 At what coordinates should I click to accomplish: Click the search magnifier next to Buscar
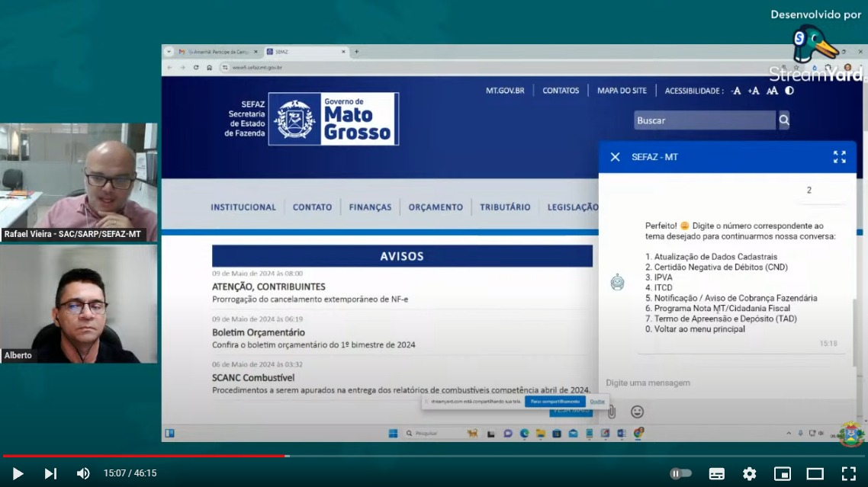click(783, 120)
